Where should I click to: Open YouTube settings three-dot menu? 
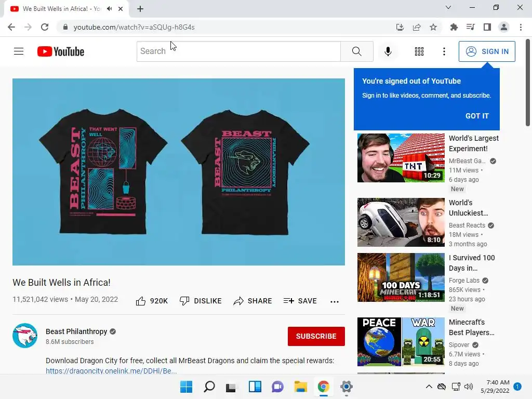coord(444,51)
